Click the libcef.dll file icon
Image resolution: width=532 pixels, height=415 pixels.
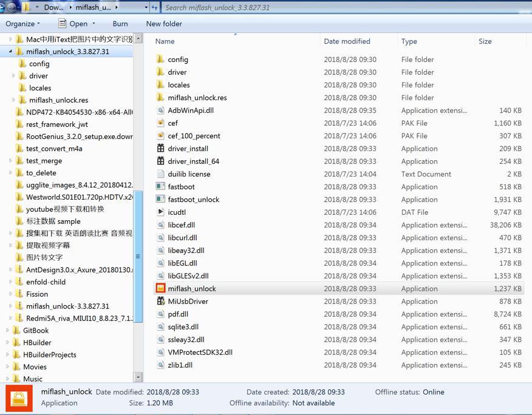[x=160, y=224]
